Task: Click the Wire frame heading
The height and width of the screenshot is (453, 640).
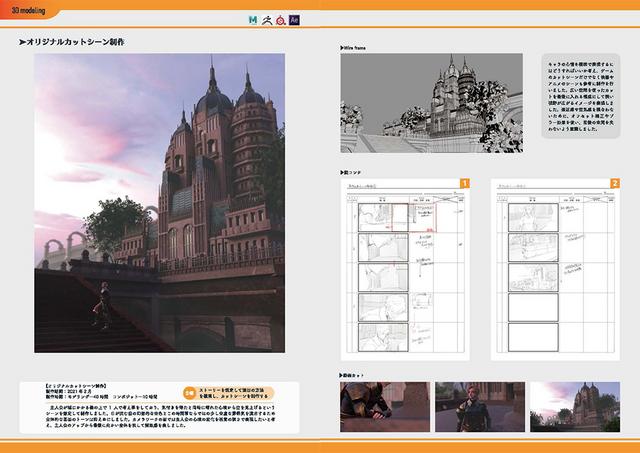Action: pos(353,48)
